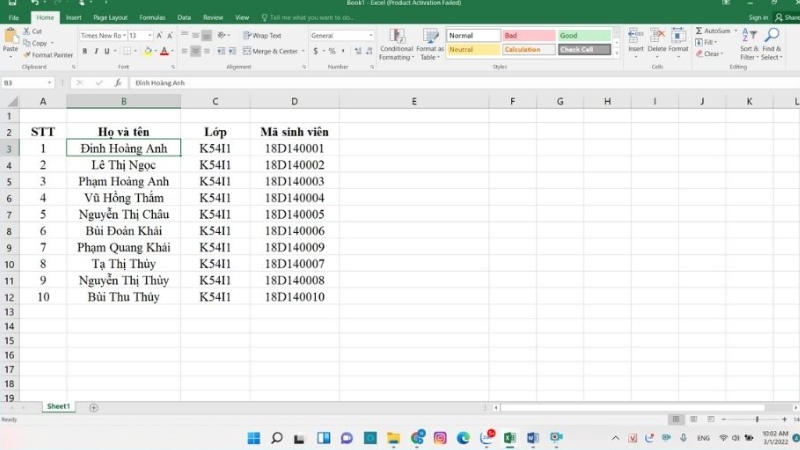The width and height of the screenshot is (800, 450).
Task: Toggle align left
Action: click(x=184, y=51)
